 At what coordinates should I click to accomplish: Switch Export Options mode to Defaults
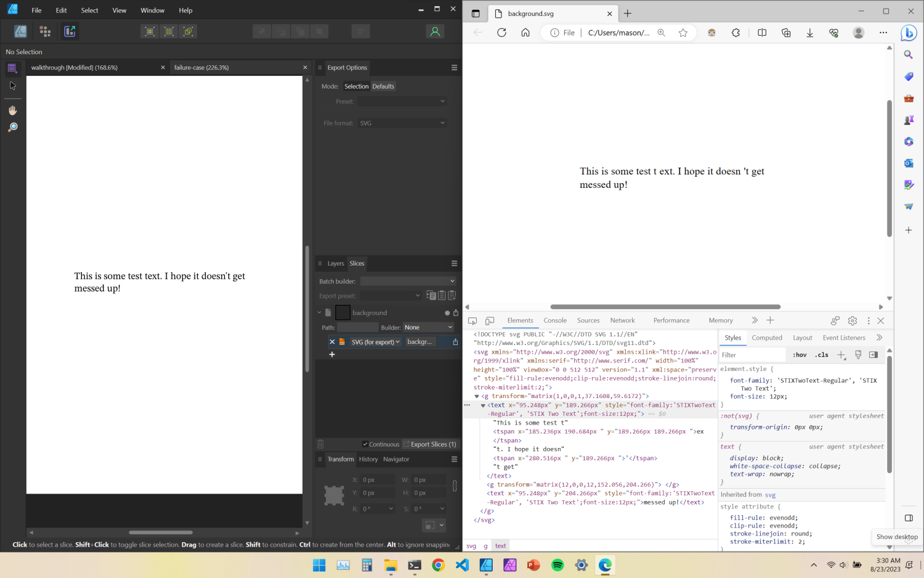coord(383,86)
